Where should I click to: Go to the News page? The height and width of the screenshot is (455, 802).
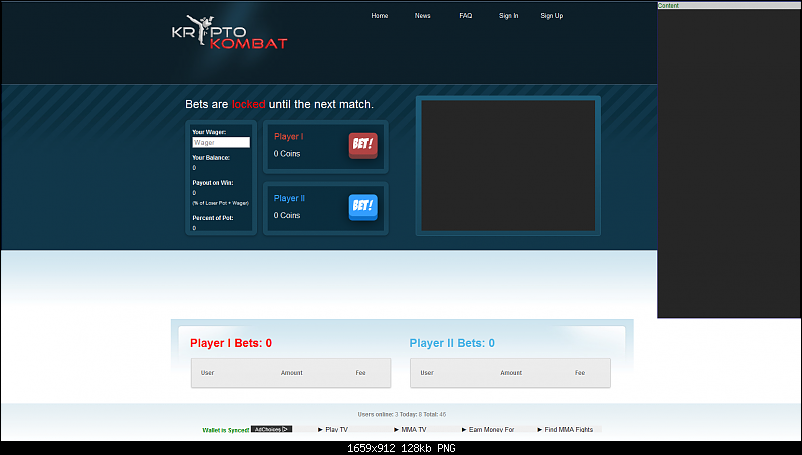point(423,16)
